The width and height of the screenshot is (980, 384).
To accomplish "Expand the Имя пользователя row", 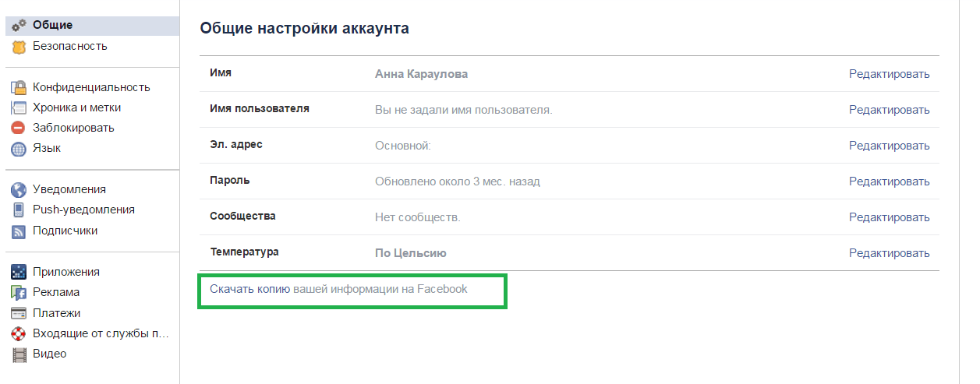I will (x=889, y=110).
